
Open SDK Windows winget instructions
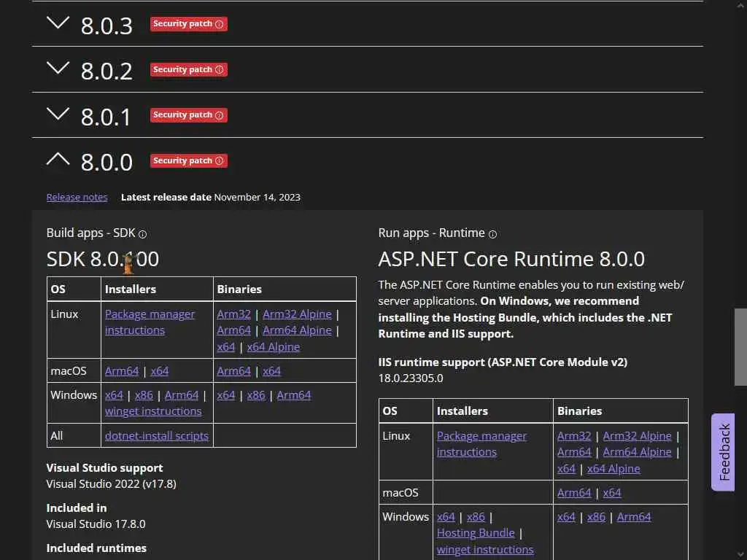point(153,411)
